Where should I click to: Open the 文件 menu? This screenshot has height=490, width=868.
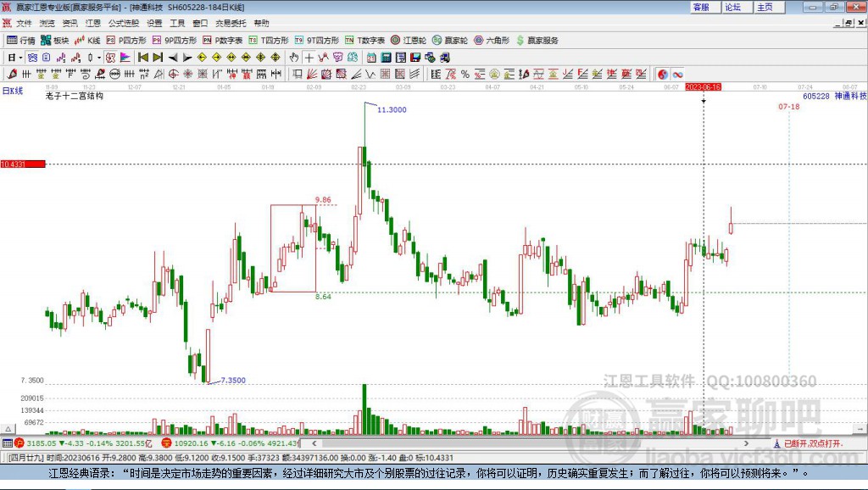25,23
